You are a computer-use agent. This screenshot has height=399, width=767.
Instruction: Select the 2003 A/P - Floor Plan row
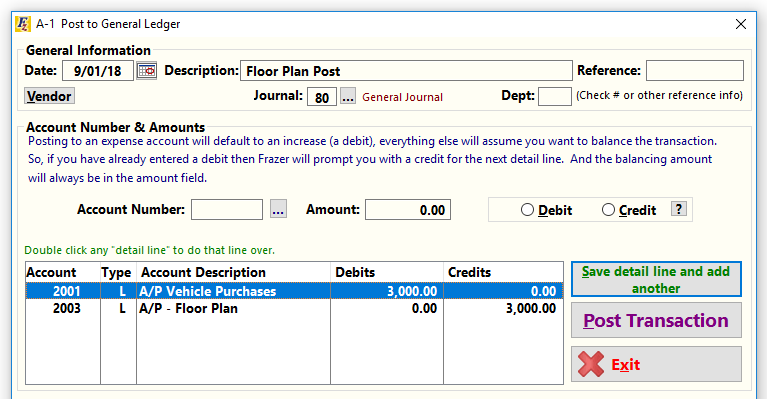tap(294, 309)
